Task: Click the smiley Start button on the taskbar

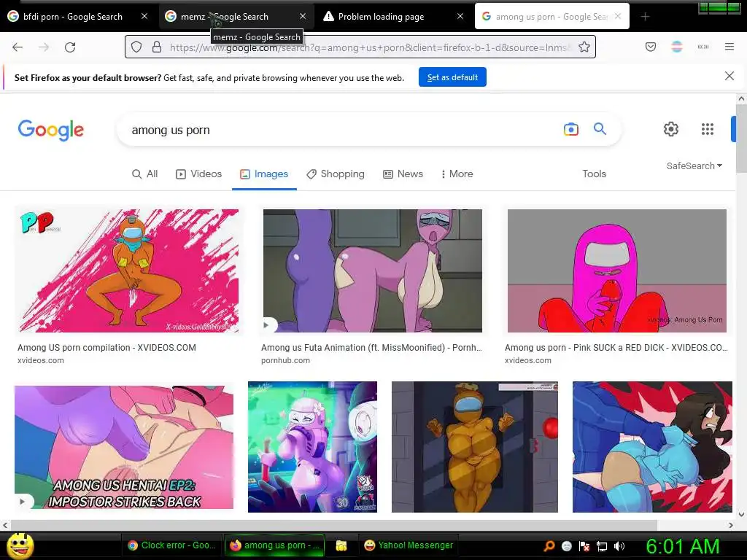Action: click(x=20, y=546)
